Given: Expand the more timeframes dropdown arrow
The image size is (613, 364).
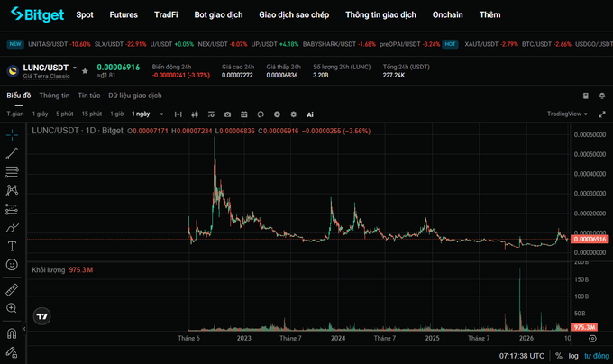Looking at the screenshot, I should tap(161, 114).
